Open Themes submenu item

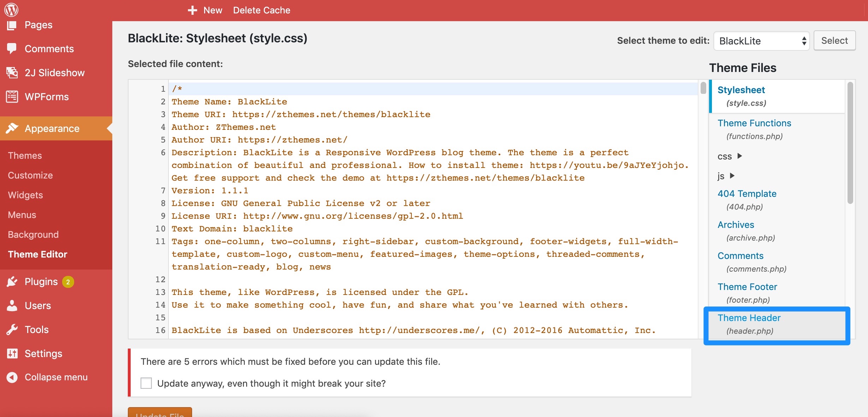pyautogui.click(x=25, y=156)
